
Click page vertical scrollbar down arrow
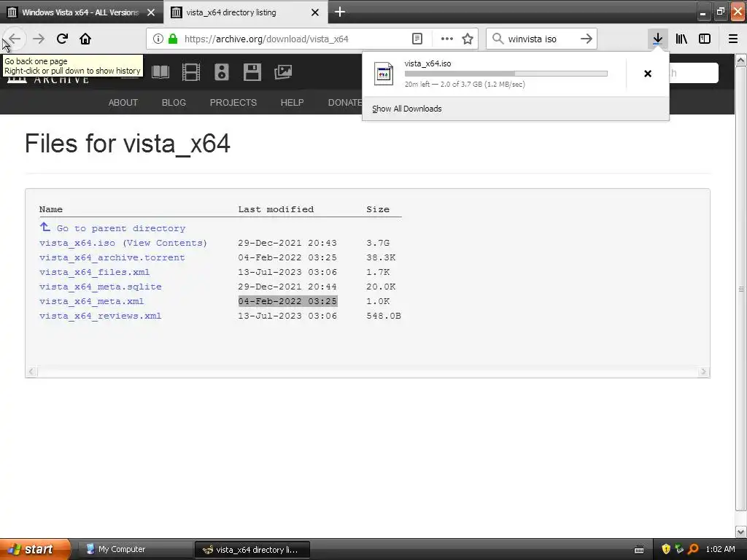pos(741,532)
